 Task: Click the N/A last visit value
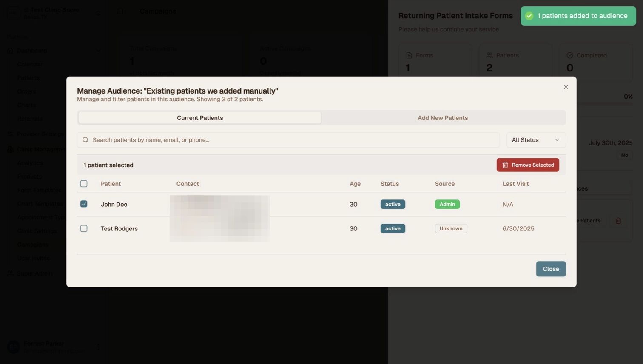(x=508, y=204)
